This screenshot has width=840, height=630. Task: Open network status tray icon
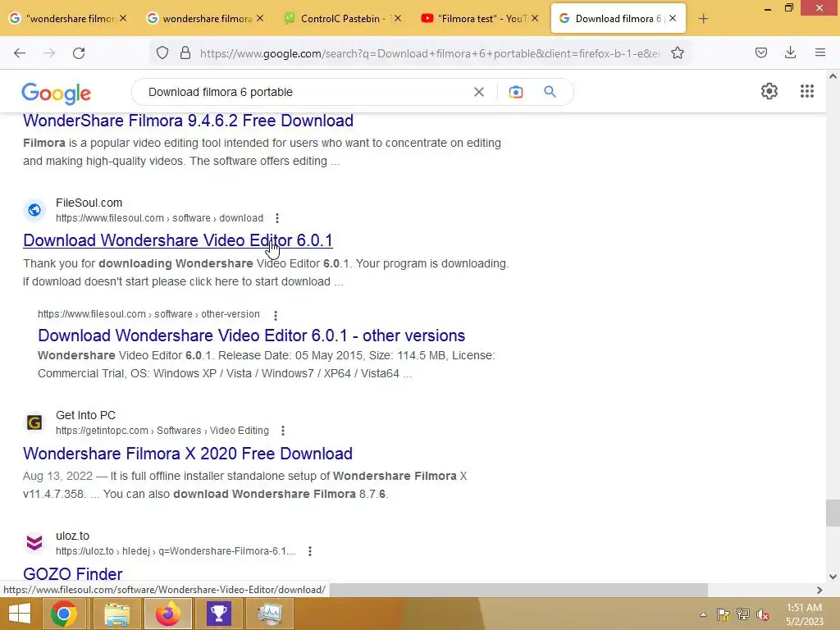(743, 614)
